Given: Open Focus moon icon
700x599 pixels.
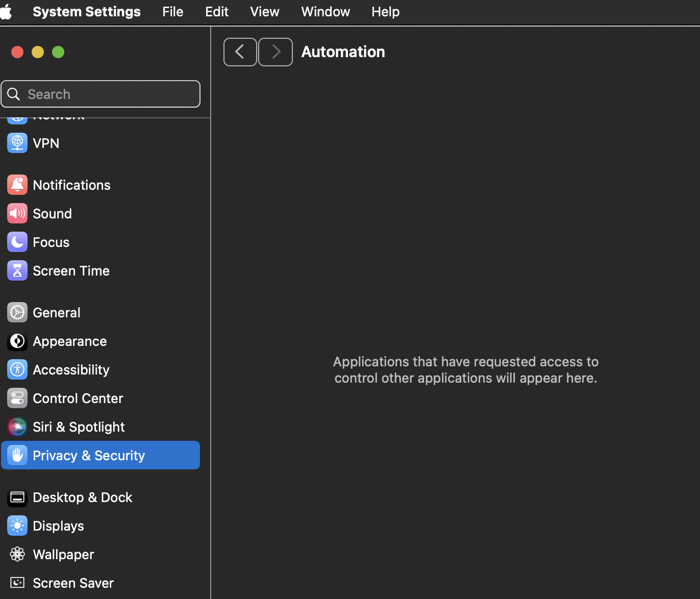Looking at the screenshot, I should 17,242.
